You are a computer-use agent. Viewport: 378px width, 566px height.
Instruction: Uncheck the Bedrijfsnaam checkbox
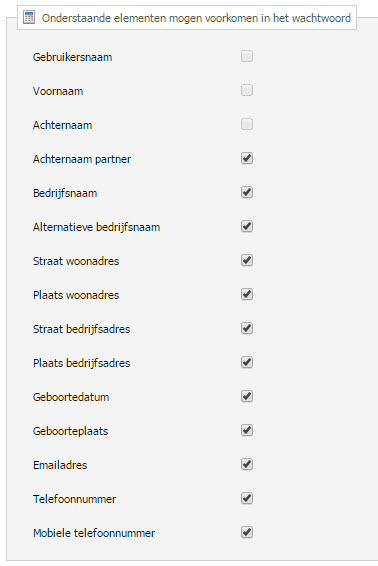tap(247, 192)
